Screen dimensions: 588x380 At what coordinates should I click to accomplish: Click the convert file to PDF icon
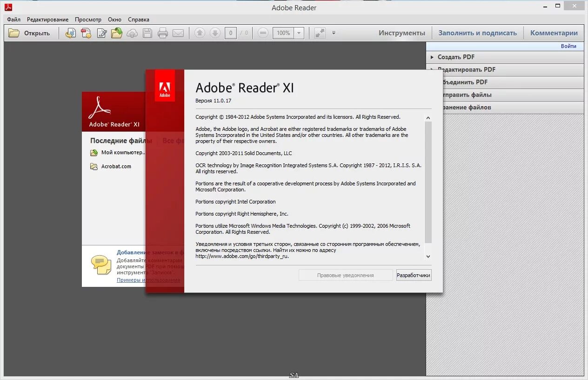(71, 33)
